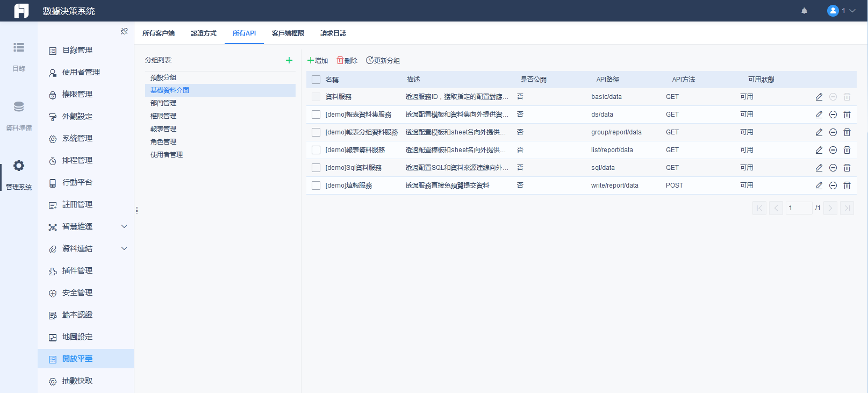Viewport: 868px width, 393px height.
Task: Disable the [demo]報表資料集服務 API
Action: (833, 115)
